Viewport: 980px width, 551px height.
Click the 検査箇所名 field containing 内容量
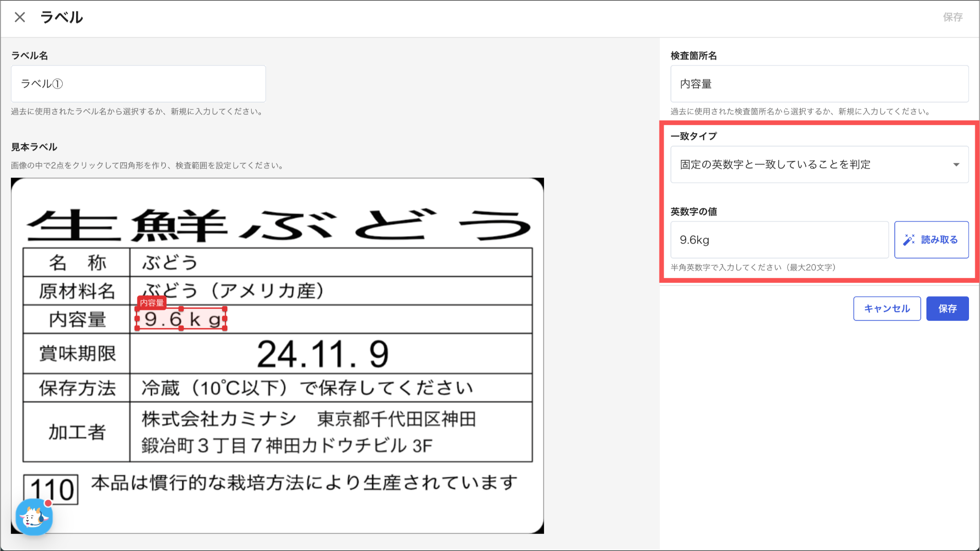819,84
